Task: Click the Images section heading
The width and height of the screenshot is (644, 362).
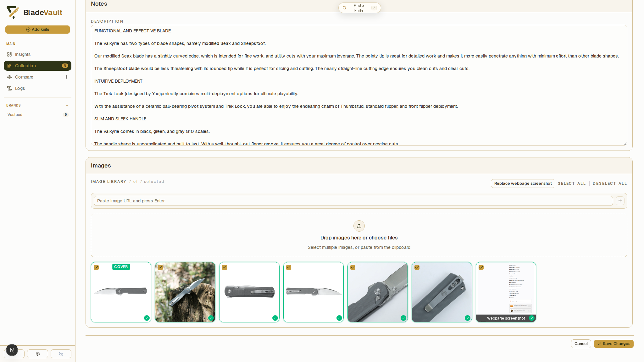Action: coord(101,166)
